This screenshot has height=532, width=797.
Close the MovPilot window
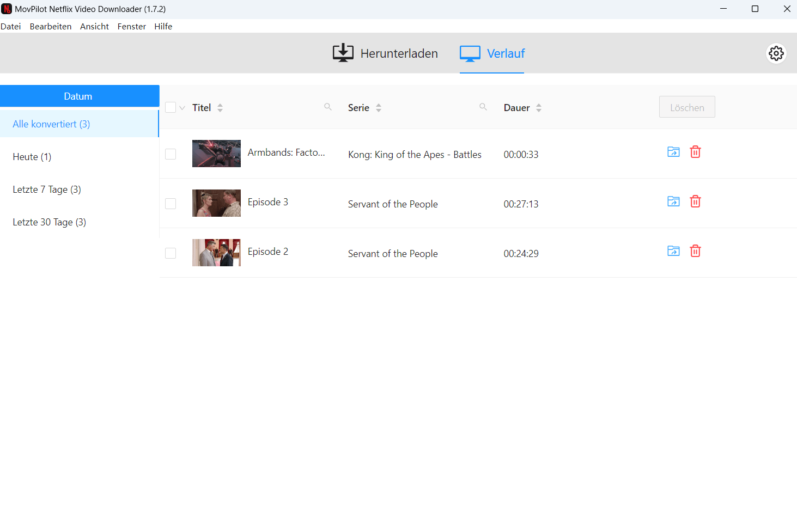pos(787,9)
